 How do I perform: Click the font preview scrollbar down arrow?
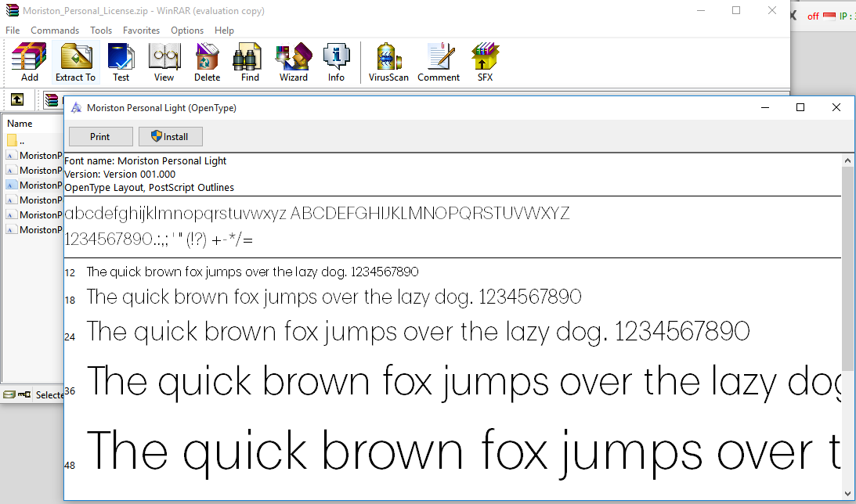click(847, 493)
